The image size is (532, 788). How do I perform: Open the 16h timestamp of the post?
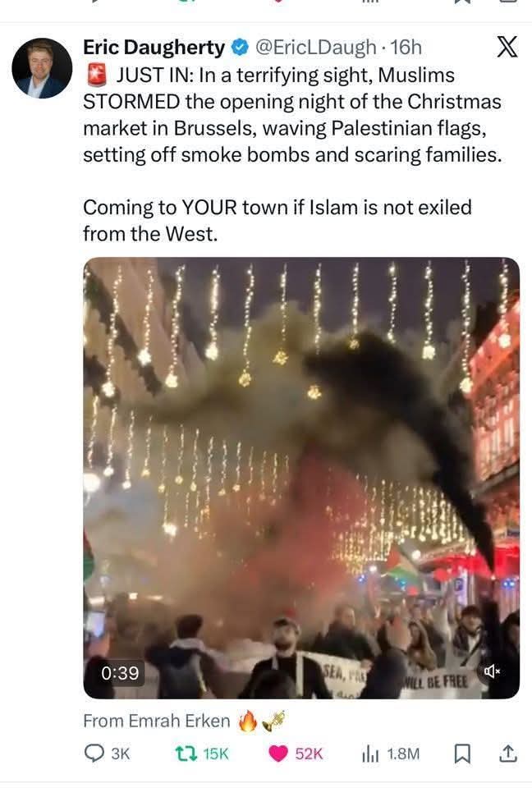(x=406, y=48)
